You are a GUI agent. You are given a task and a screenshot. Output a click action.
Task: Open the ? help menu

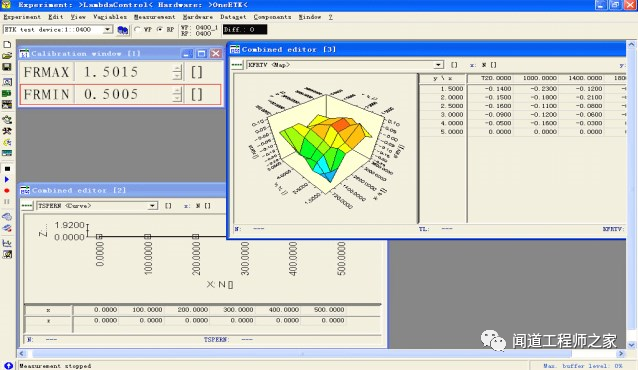click(x=330, y=17)
